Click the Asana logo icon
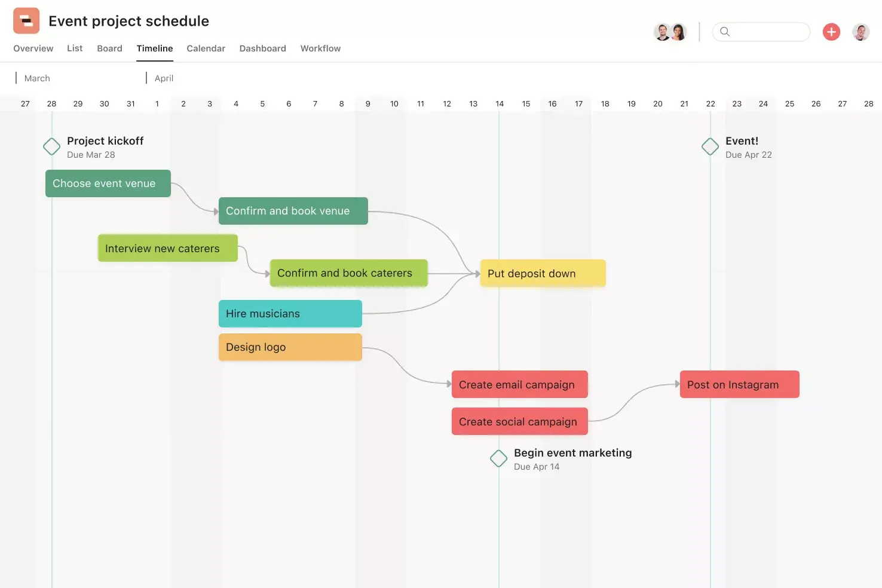 [26, 20]
